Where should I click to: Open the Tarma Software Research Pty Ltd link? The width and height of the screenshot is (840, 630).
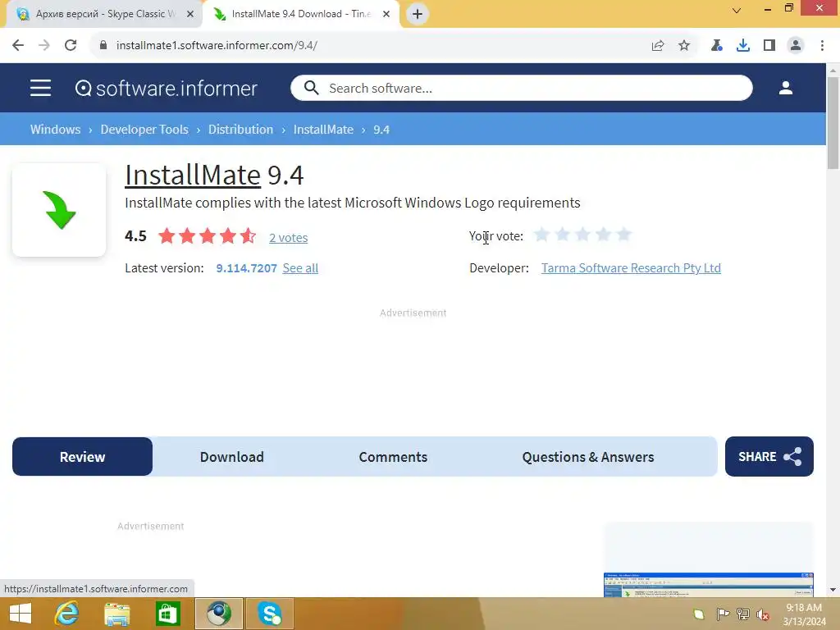(x=631, y=268)
